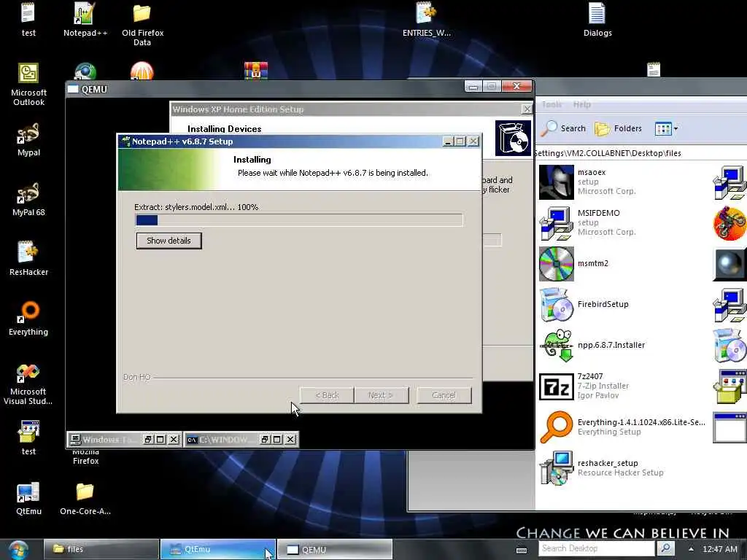Open the Windows Start orb
The image size is (747, 560).
[x=18, y=550]
